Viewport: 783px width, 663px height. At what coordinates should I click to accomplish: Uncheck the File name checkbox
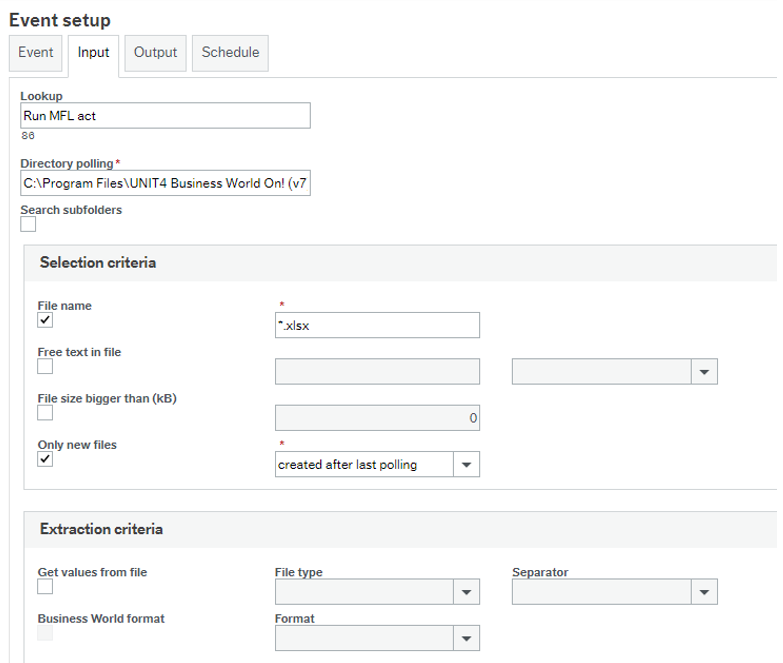tap(45, 320)
